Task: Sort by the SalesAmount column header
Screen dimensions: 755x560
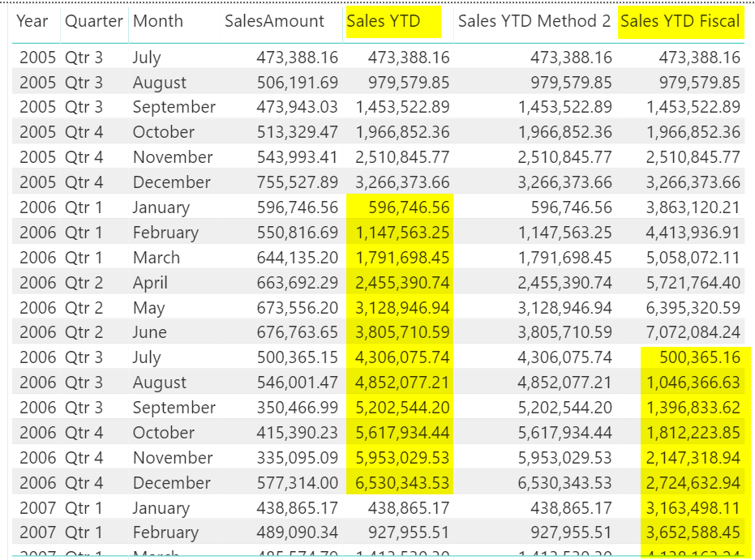Action: coord(277,22)
